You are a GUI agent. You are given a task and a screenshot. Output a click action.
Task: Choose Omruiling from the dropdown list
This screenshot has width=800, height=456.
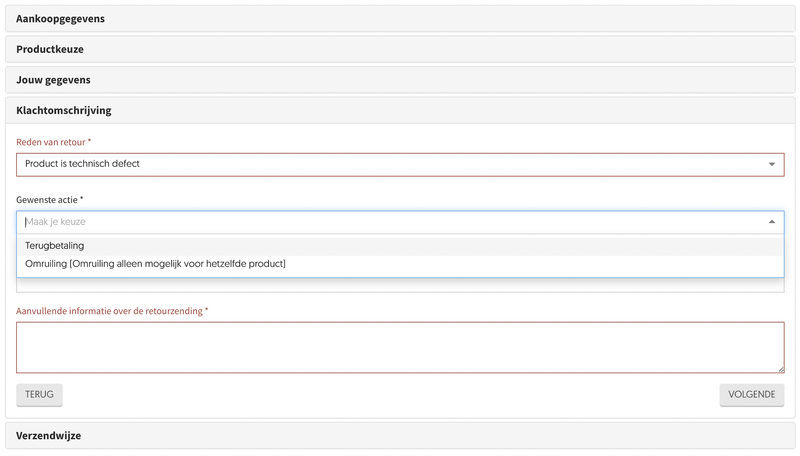(155, 264)
